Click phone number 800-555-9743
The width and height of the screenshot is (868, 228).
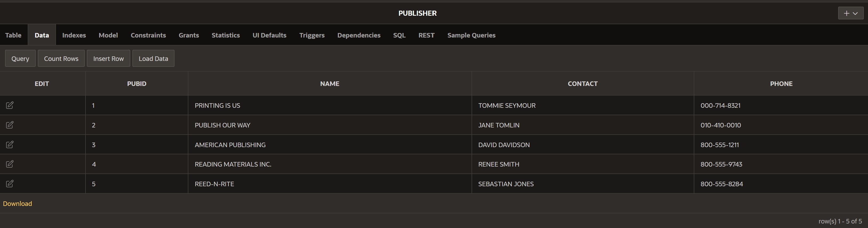click(x=721, y=164)
